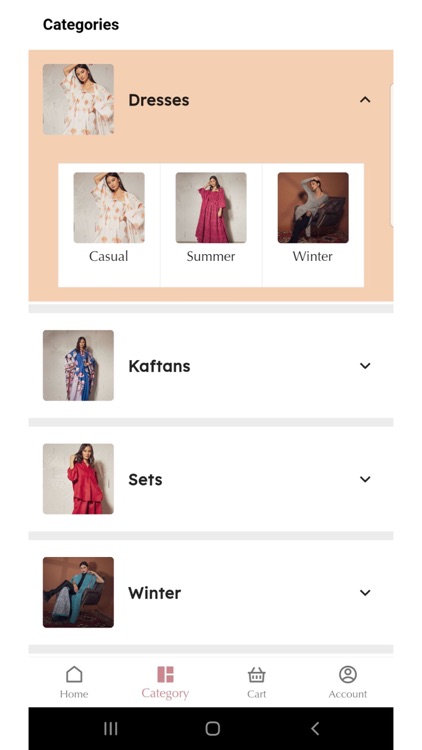This screenshot has width=422, height=750.
Task: Click the Summer subcategory label
Action: coord(211,256)
